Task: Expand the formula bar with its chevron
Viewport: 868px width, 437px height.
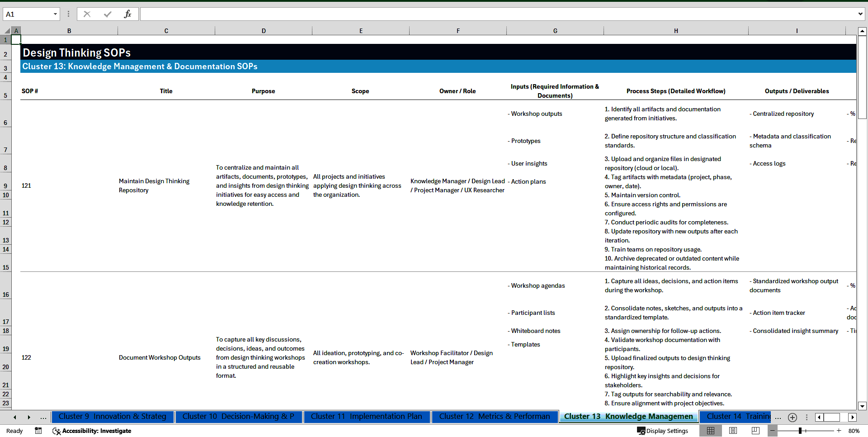Action: (861, 14)
